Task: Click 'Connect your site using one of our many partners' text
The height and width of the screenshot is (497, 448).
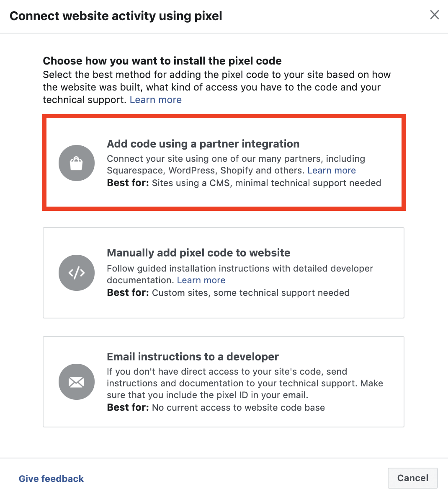Action: 236,159
